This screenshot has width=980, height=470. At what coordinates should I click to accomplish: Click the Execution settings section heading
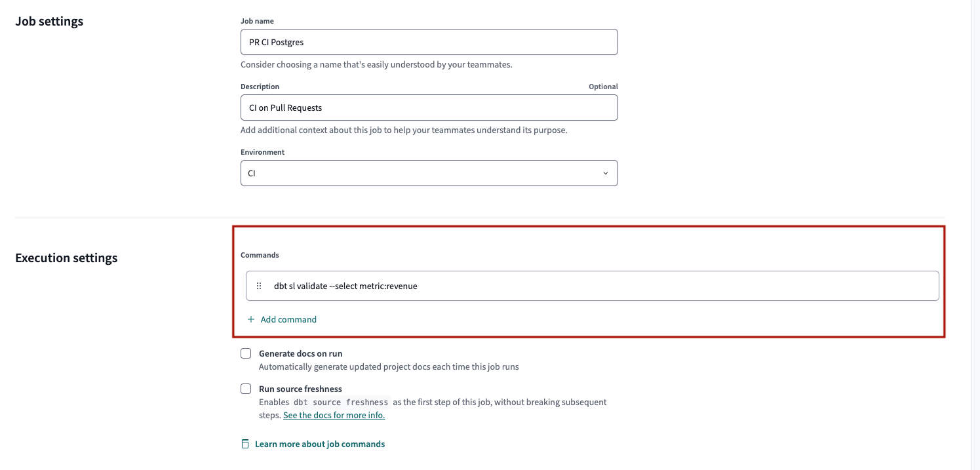pyautogui.click(x=66, y=258)
